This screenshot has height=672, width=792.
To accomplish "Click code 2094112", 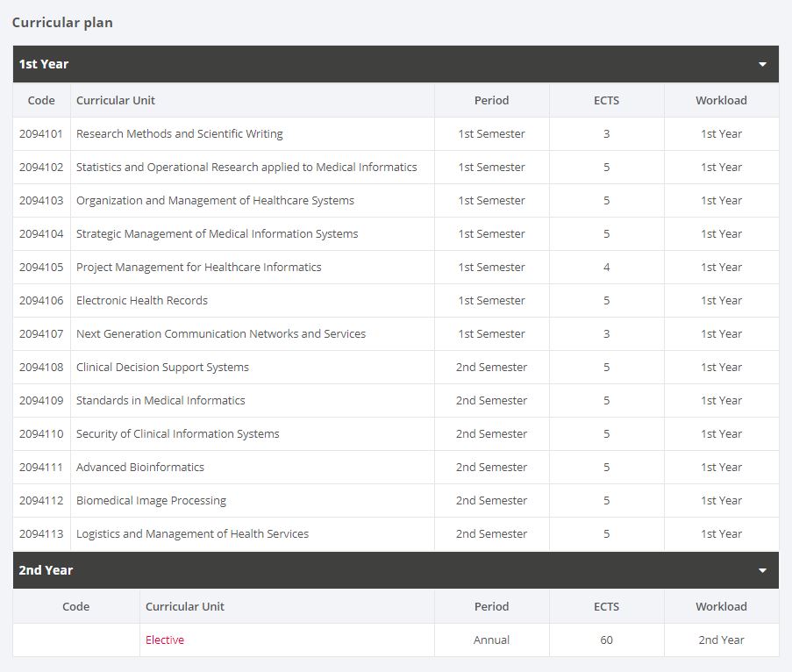I will (x=41, y=501).
